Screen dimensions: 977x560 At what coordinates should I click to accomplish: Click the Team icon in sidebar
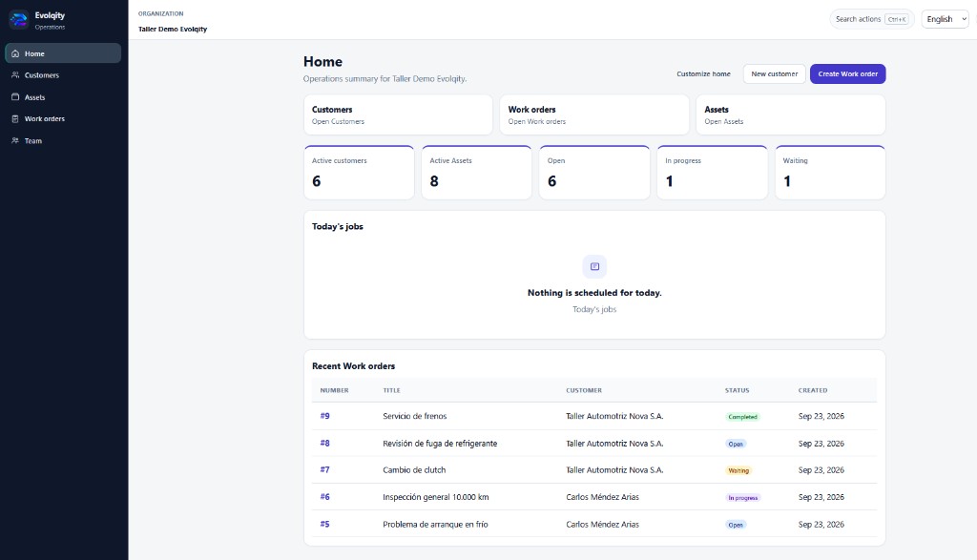[15, 141]
